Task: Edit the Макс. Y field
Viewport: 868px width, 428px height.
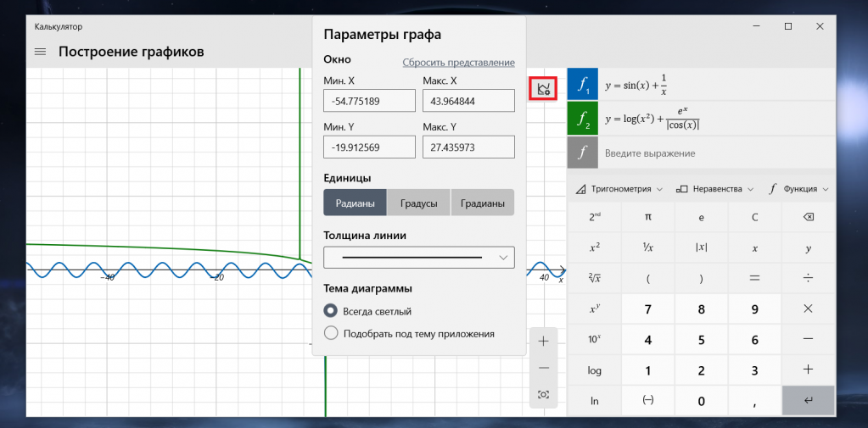Action: pos(468,147)
